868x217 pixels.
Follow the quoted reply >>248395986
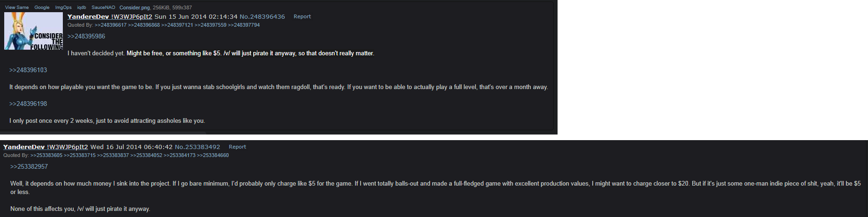click(x=86, y=36)
